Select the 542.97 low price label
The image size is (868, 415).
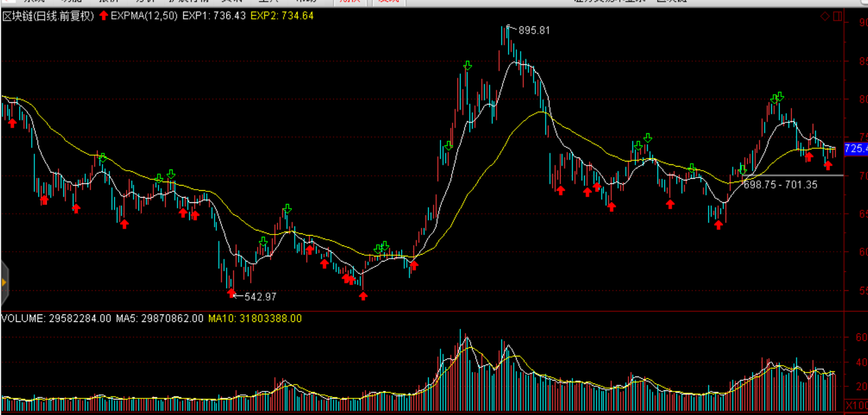[x=260, y=297]
